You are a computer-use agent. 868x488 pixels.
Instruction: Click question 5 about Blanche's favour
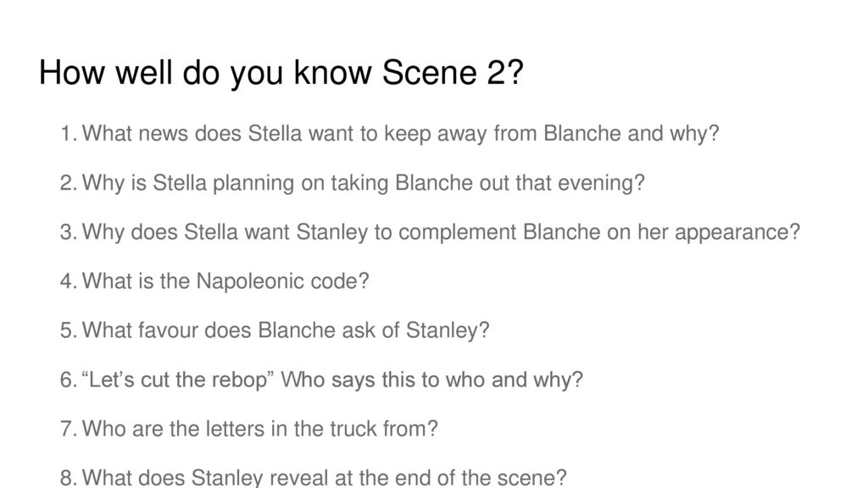pos(275,330)
